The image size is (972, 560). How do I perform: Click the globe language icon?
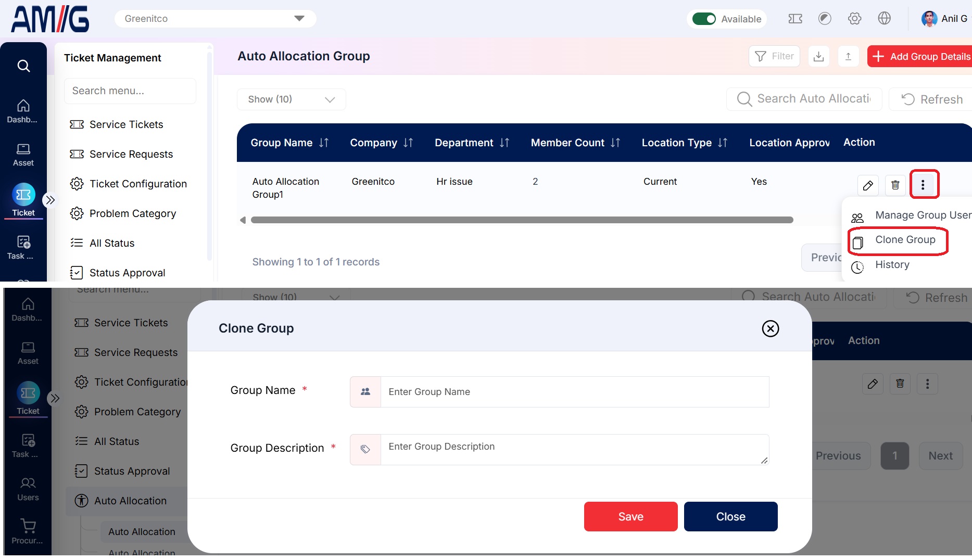coord(884,19)
